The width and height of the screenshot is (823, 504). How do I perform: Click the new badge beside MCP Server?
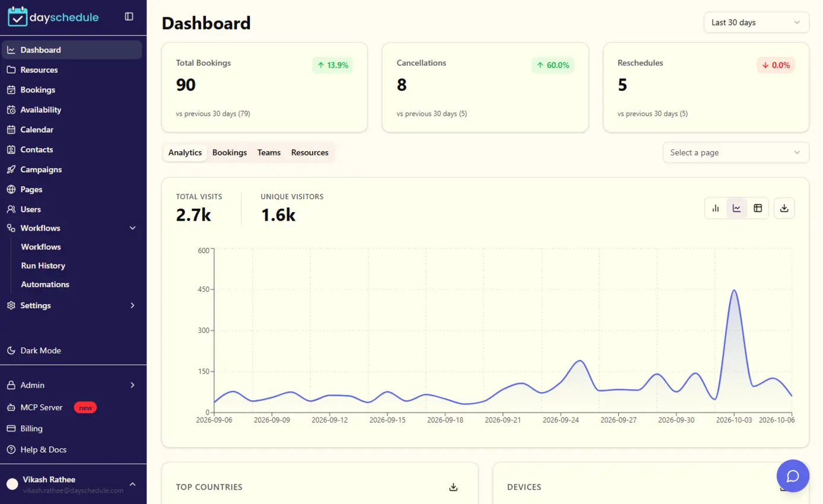tap(85, 408)
